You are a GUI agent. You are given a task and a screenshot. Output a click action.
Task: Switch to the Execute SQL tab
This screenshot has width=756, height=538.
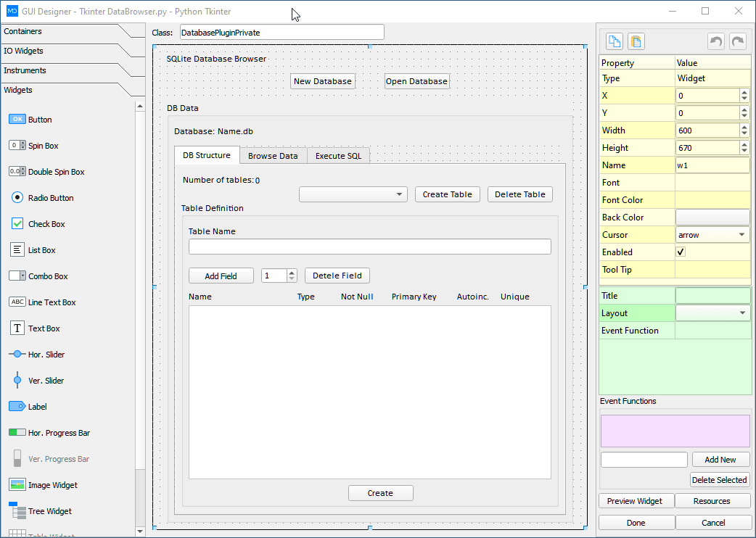click(338, 155)
